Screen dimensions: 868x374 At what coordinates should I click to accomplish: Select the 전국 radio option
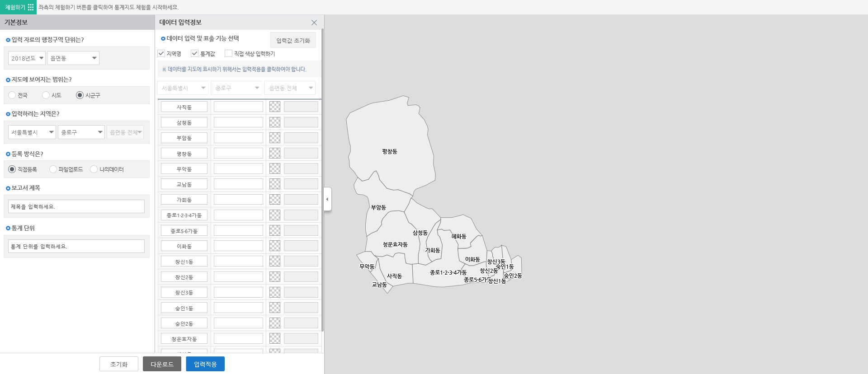click(x=12, y=95)
